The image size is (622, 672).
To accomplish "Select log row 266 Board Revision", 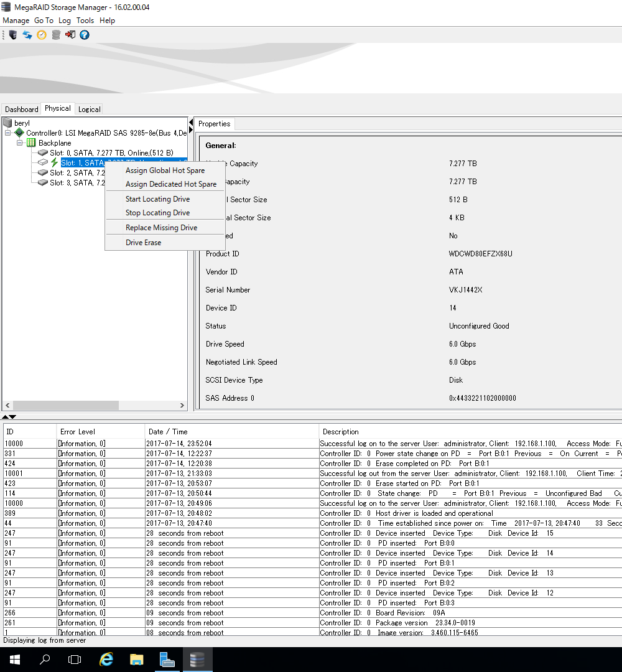I will 313,612.
